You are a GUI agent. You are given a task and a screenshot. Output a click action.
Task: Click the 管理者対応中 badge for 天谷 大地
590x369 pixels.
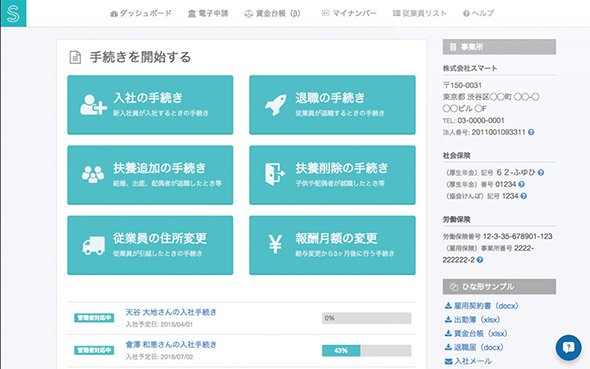[x=94, y=318]
